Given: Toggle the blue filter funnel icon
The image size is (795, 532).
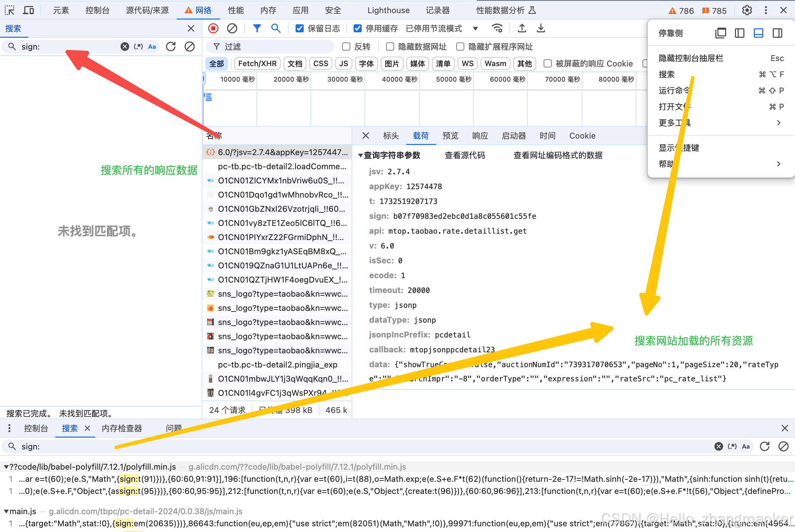Looking at the screenshot, I should click(x=257, y=29).
